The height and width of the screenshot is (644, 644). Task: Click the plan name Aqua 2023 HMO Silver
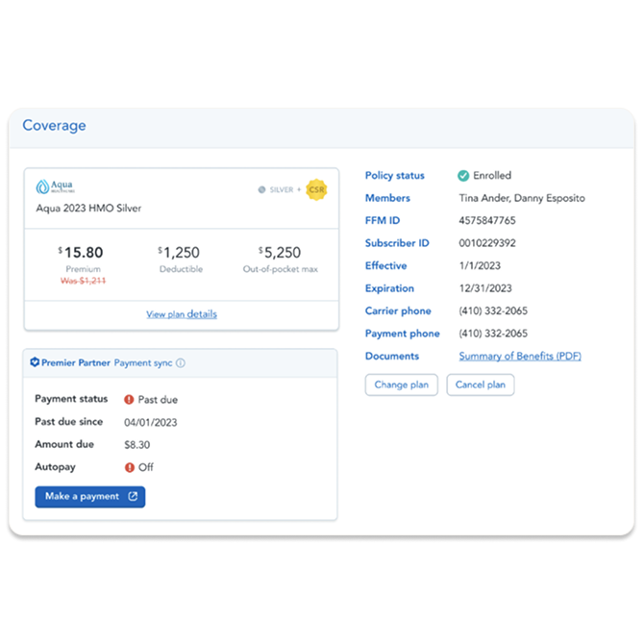point(88,209)
